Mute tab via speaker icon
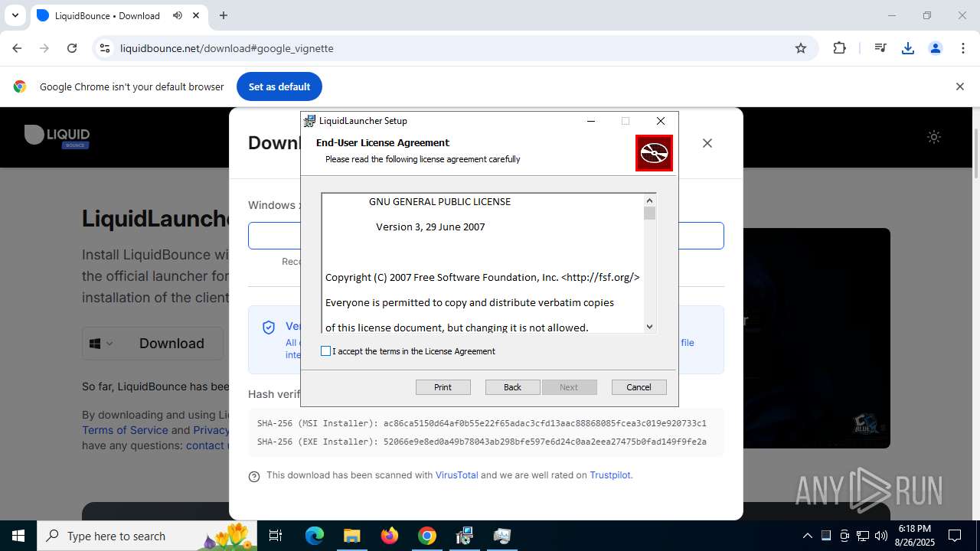The height and width of the screenshot is (551, 980). pos(178,15)
